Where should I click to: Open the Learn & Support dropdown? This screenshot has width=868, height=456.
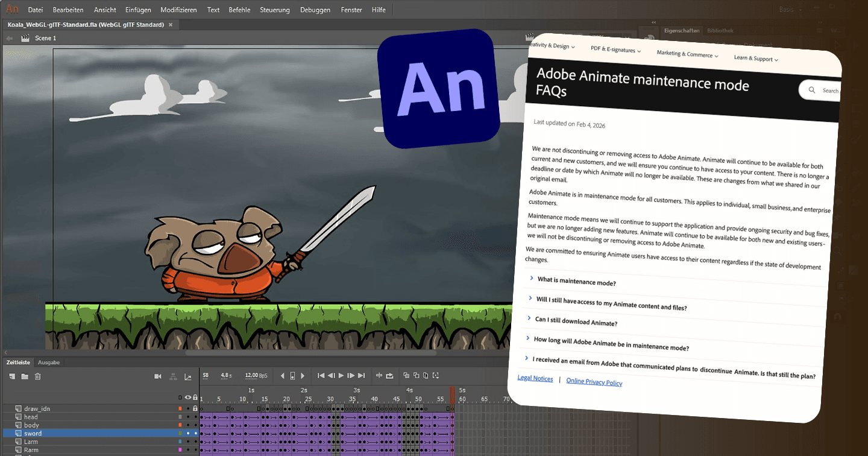756,59
